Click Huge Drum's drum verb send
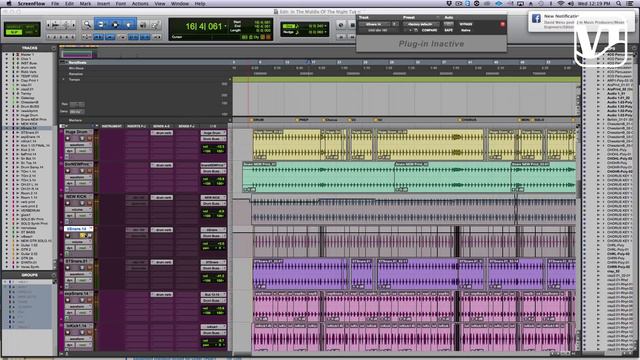This screenshot has height=360, width=640. [162, 133]
